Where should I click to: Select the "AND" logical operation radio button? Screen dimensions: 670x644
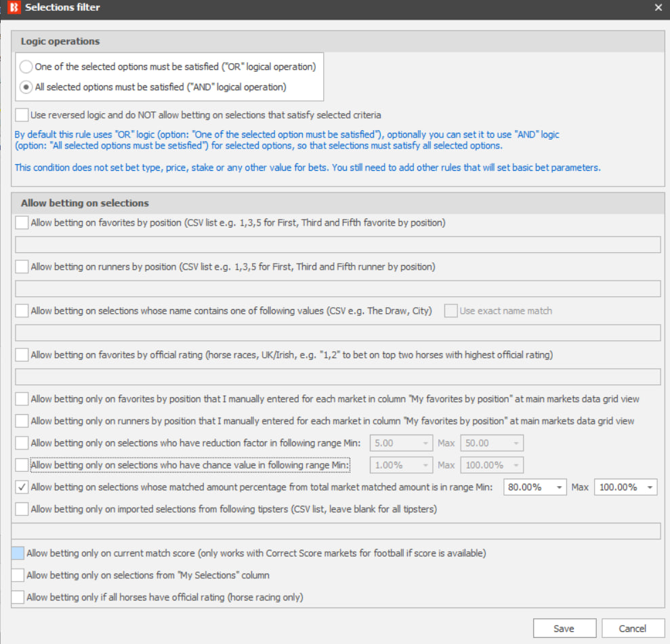[x=26, y=87]
